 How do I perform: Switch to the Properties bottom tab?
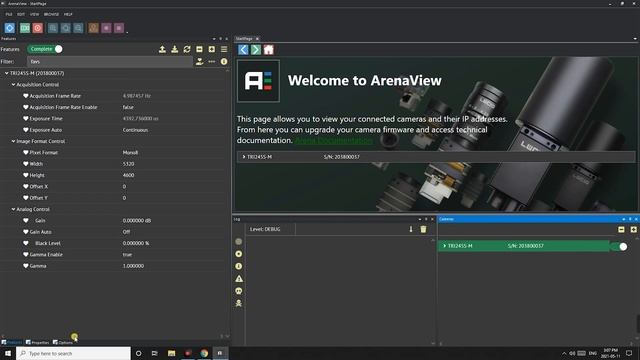click(x=38, y=342)
